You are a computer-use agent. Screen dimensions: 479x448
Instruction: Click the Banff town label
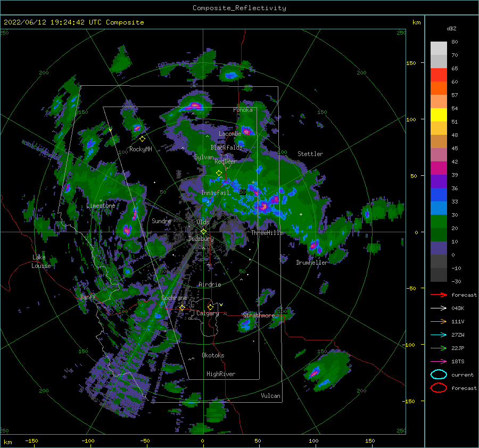point(88,297)
